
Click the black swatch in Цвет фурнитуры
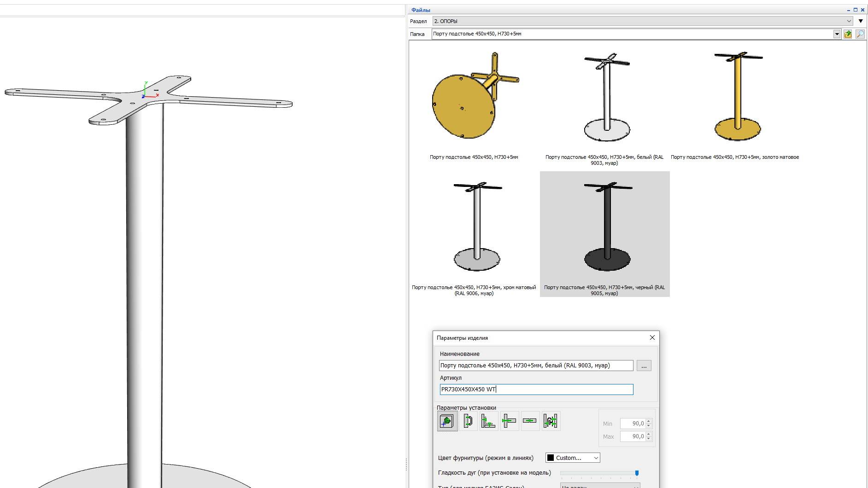[x=550, y=458]
